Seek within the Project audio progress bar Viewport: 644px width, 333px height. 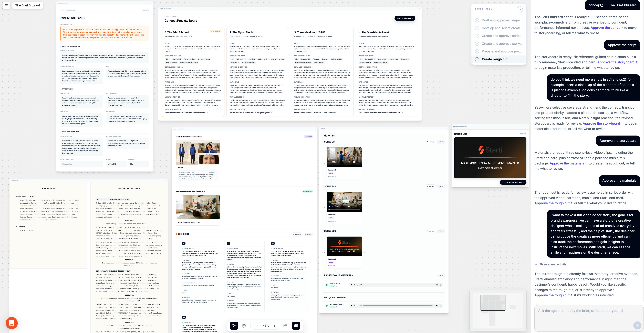[x=399, y=285]
